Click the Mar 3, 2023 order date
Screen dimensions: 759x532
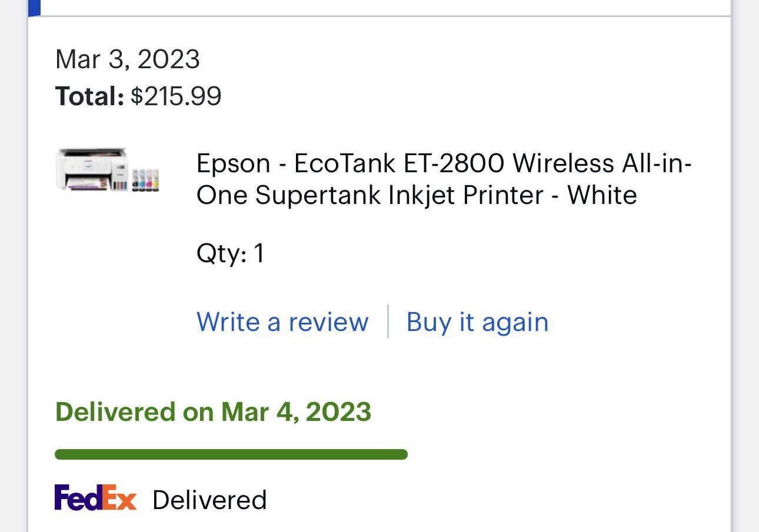click(x=127, y=59)
